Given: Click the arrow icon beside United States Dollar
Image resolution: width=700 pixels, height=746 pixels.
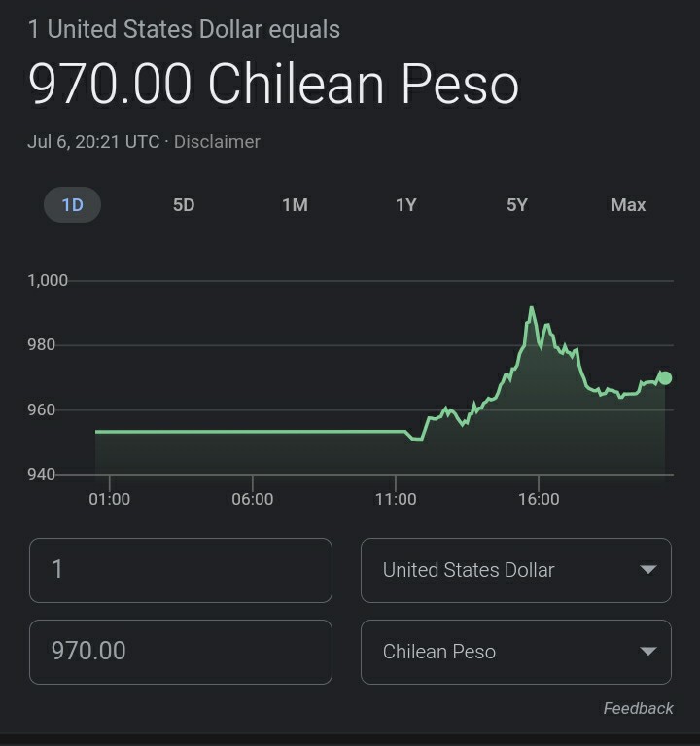Looking at the screenshot, I should click(x=648, y=570).
